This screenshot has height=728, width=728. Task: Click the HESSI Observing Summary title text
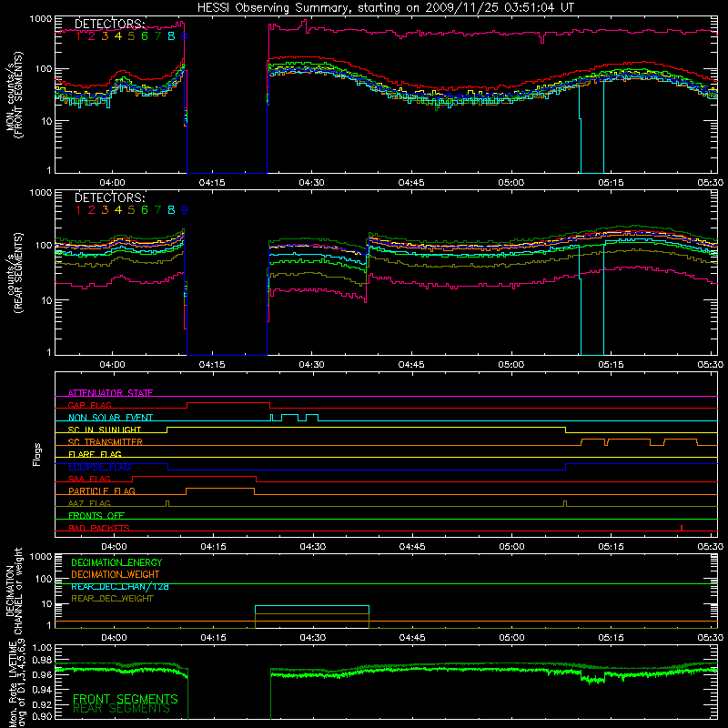coord(386,7)
